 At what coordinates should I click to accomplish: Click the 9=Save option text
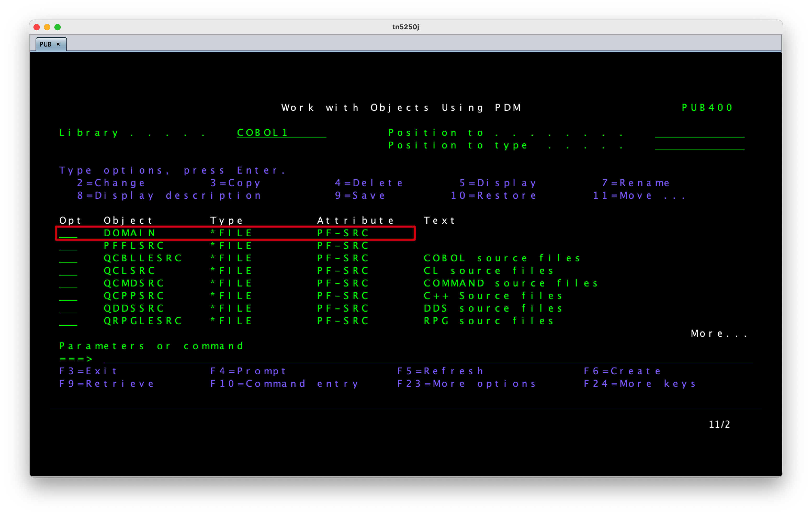click(360, 196)
